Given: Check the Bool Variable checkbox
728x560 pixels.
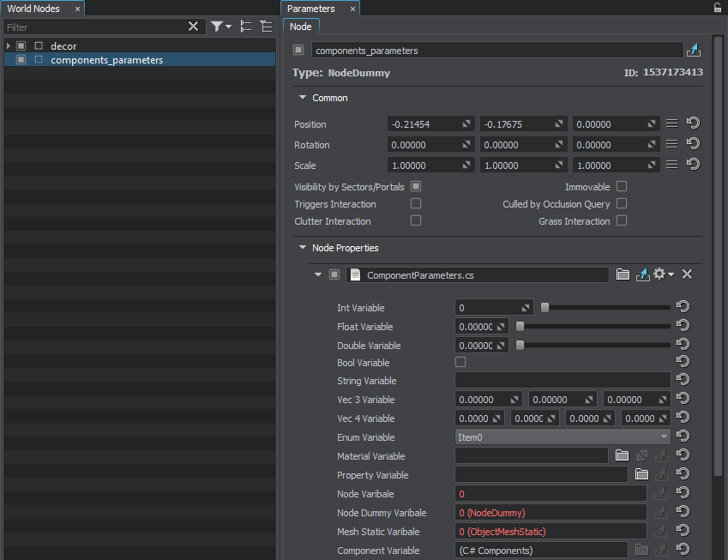Looking at the screenshot, I should [460, 363].
